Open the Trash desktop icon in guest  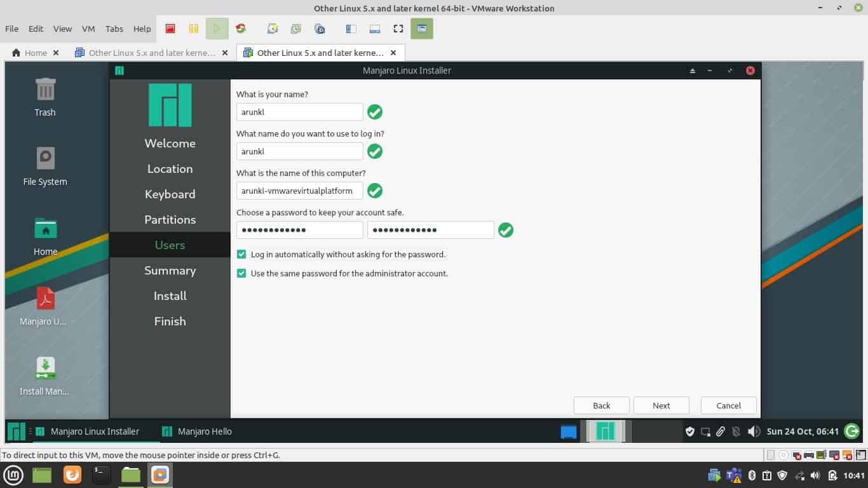[45, 97]
